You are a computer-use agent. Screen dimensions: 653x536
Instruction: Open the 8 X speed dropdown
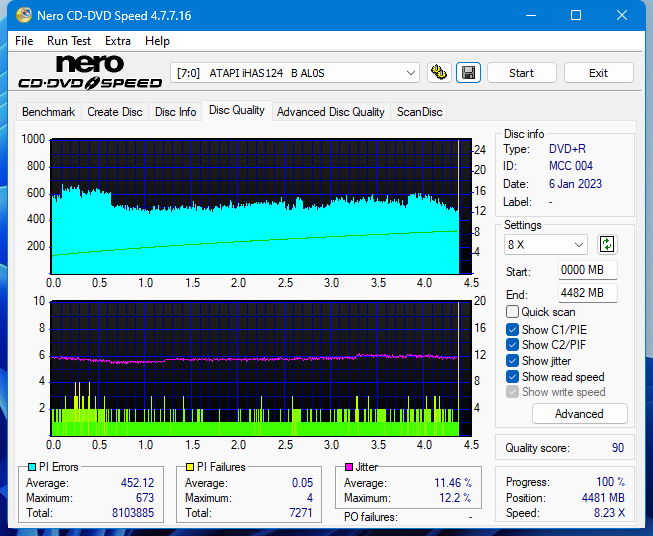[546, 244]
